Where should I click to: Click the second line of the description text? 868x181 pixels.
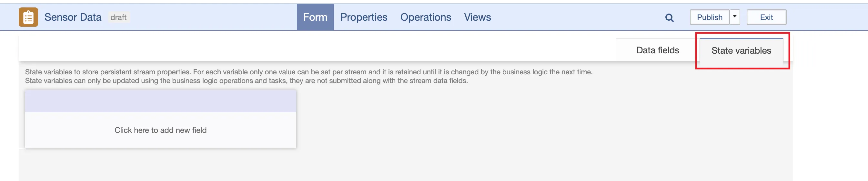[246, 81]
